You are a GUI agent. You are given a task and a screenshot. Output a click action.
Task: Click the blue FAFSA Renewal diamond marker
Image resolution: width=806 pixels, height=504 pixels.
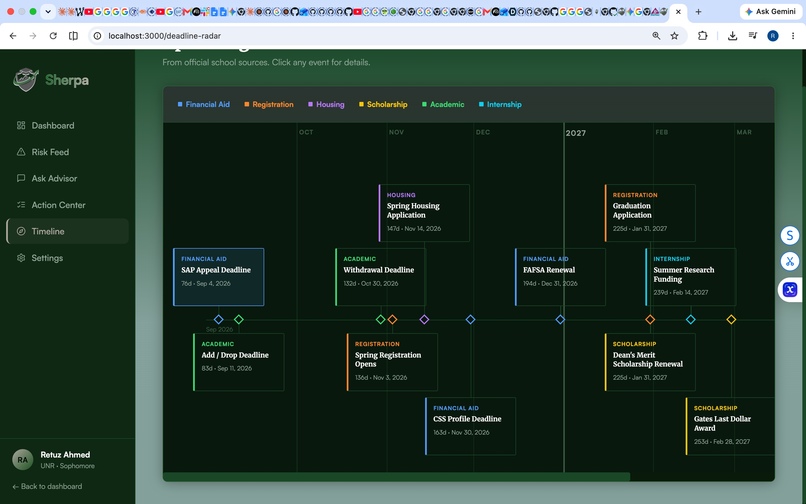coord(560,319)
